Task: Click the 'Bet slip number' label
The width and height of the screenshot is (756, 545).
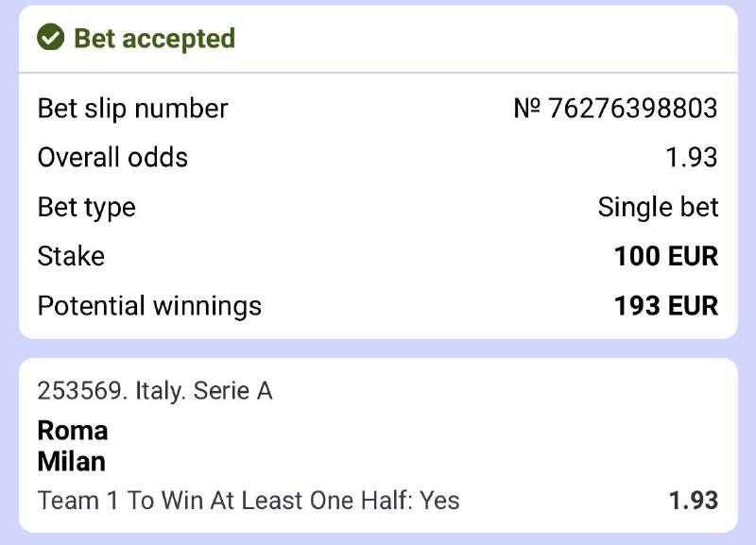Action: (x=132, y=109)
